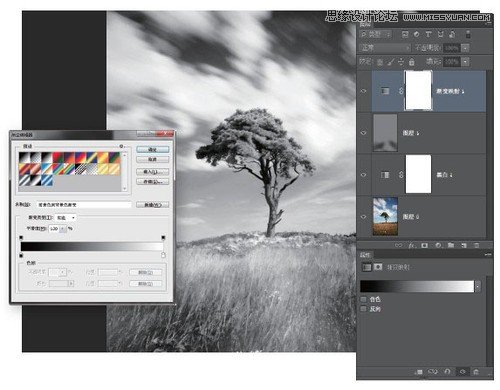
Task: Add layer mask icon in Layers panel
Action: (424, 245)
